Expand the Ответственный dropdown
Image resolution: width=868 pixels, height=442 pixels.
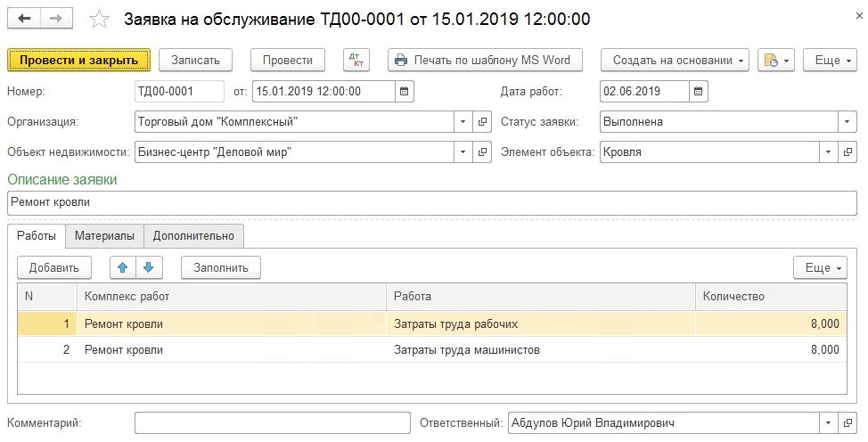pos(828,422)
